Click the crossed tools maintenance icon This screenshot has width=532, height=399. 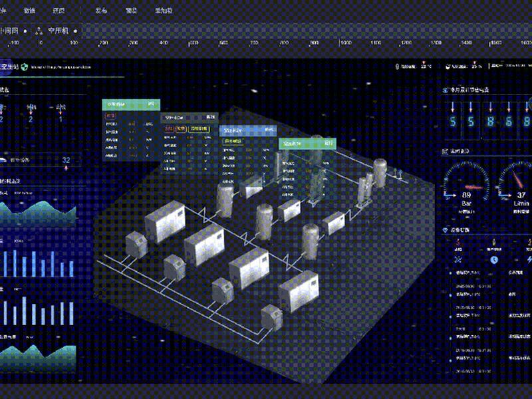(458, 259)
